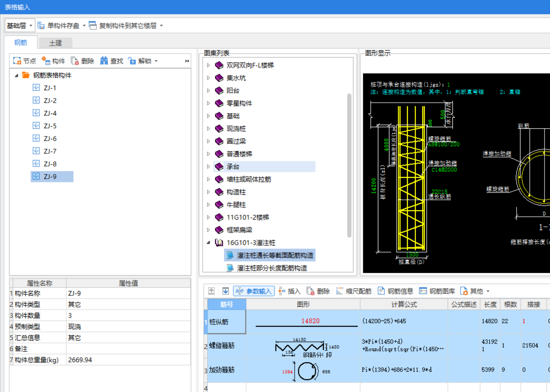Select the 基础 atlas entry
The height and width of the screenshot is (392, 550).
(x=233, y=116)
